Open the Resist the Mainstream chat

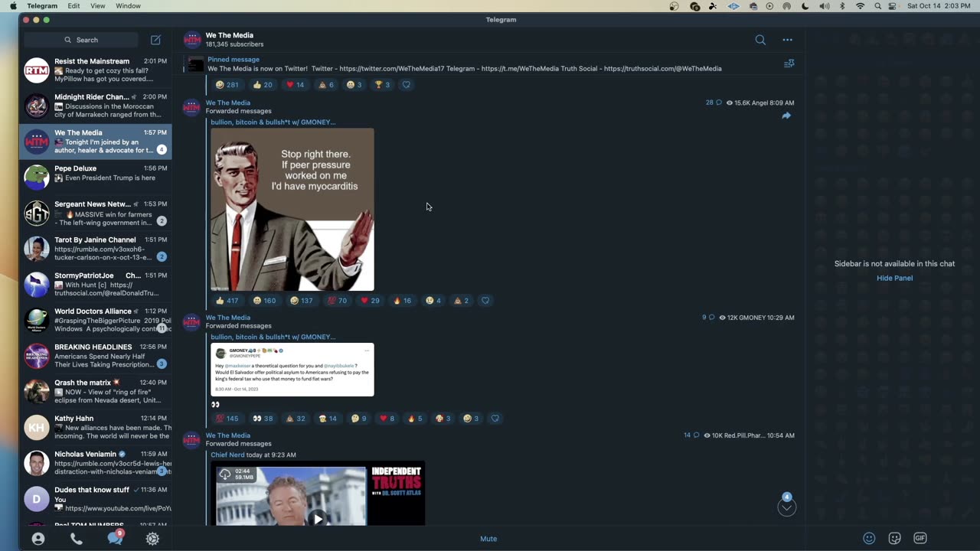(96, 70)
